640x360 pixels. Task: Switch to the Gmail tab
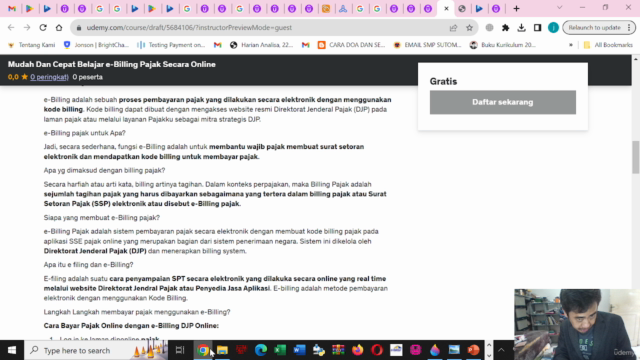point(12,9)
